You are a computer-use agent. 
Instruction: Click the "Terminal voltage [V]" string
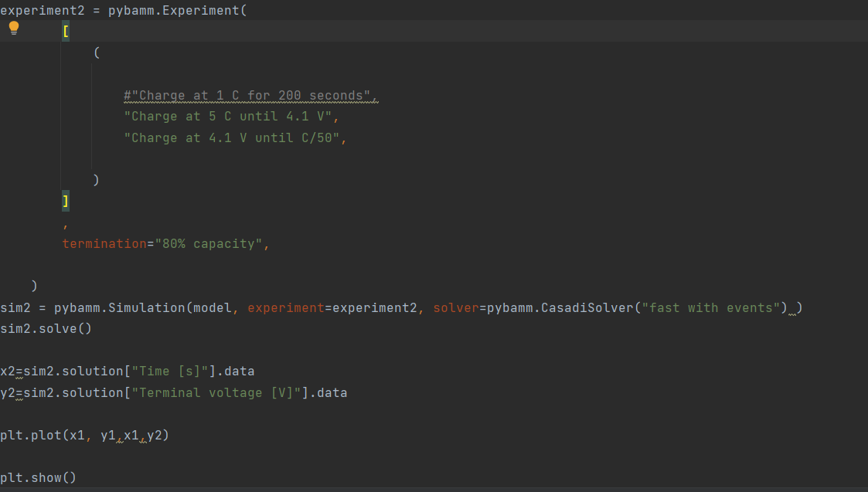[x=216, y=393]
